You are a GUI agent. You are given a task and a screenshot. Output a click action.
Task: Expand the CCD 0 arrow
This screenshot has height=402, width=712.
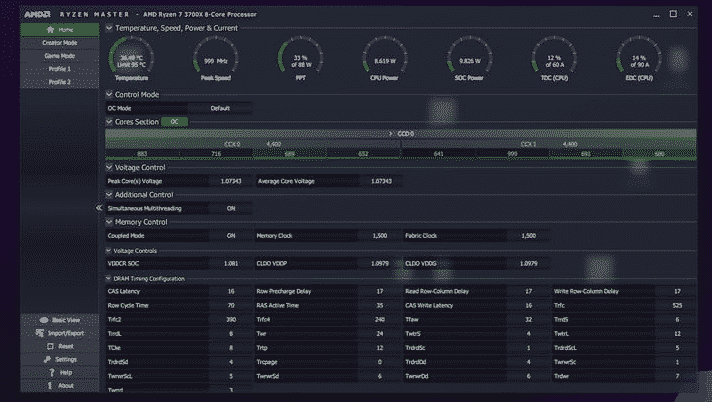390,134
